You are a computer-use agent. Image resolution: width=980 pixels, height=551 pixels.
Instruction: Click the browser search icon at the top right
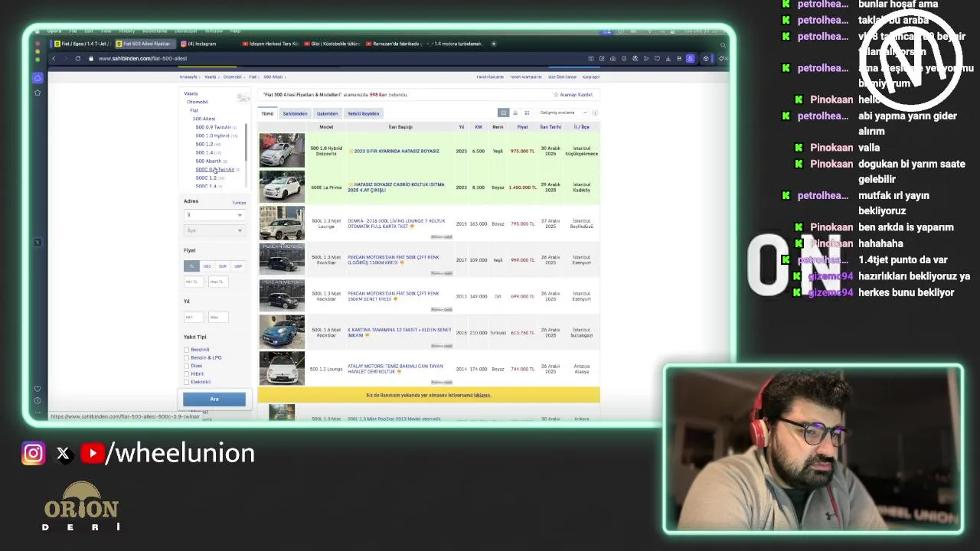(x=722, y=44)
